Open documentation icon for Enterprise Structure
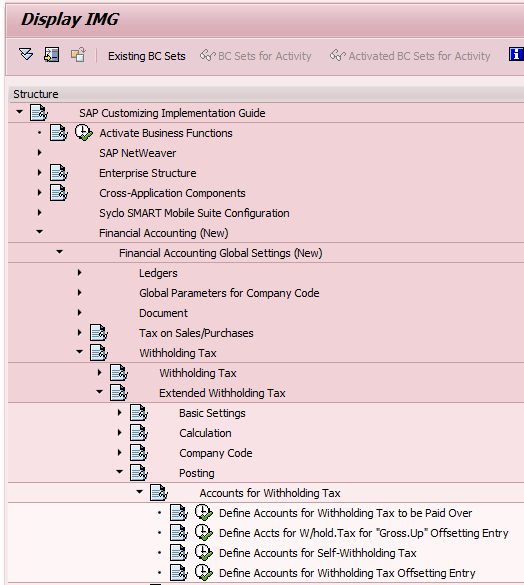 click(x=59, y=173)
